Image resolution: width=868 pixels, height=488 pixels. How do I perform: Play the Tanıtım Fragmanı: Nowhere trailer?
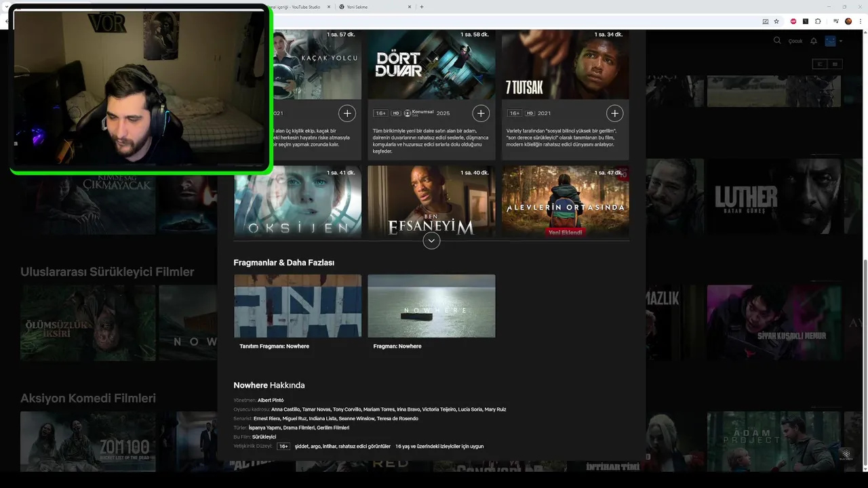(x=298, y=306)
